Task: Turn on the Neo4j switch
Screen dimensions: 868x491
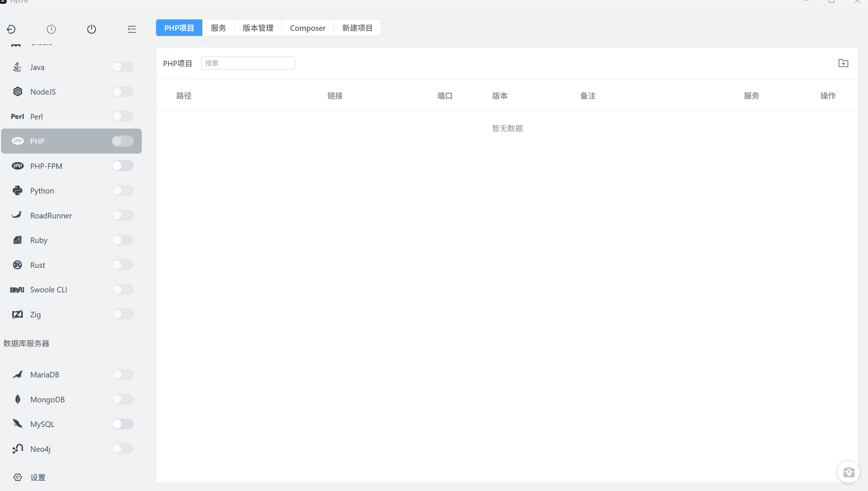Action: pyautogui.click(x=123, y=448)
